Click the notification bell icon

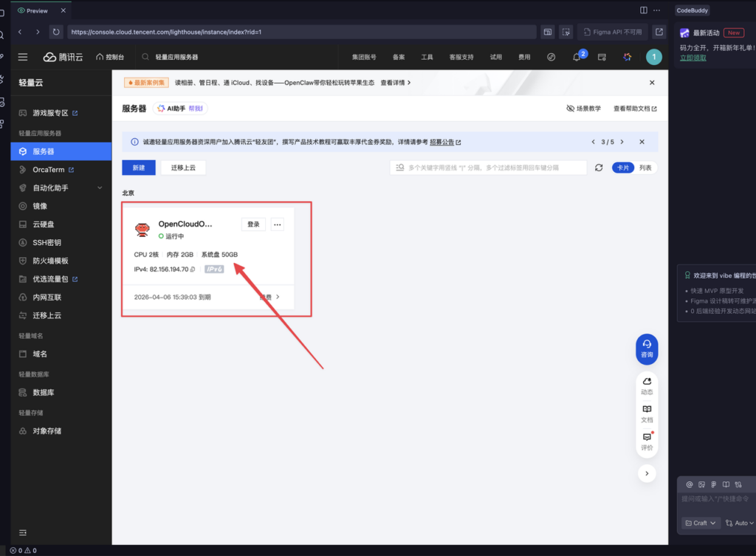pos(577,57)
